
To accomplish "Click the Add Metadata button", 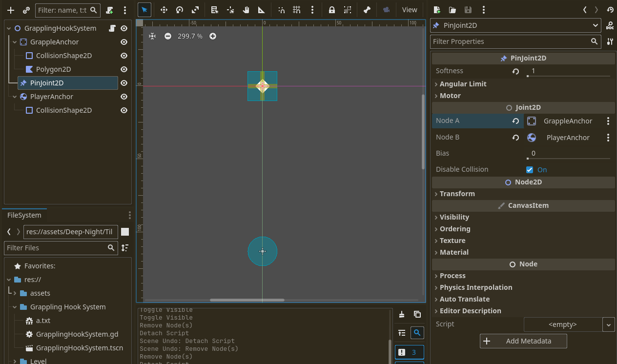I will (x=523, y=341).
